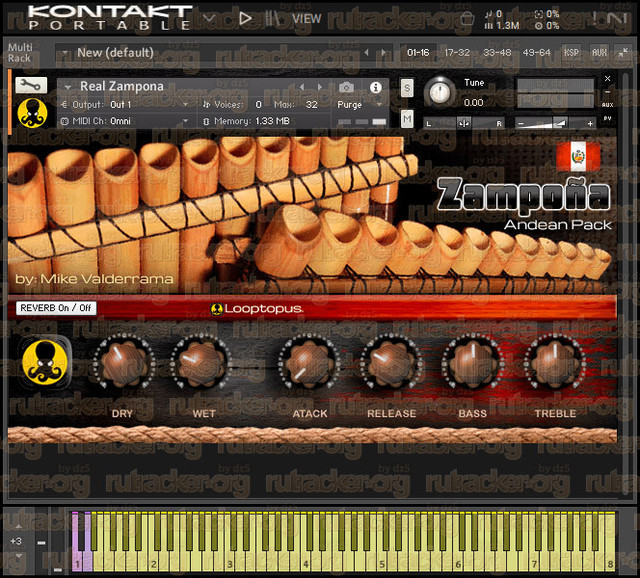The image size is (640, 578).
Task: Click the ATACK knob
Action: click(310, 362)
